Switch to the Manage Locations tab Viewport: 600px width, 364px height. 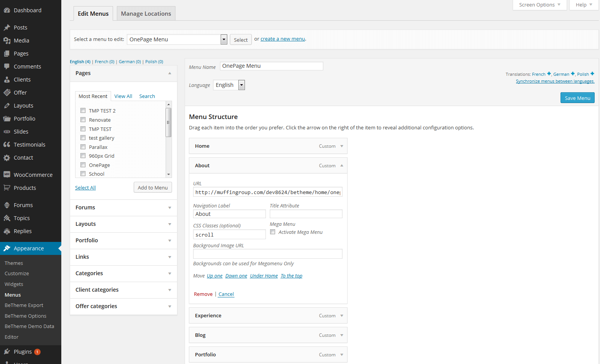pos(146,14)
